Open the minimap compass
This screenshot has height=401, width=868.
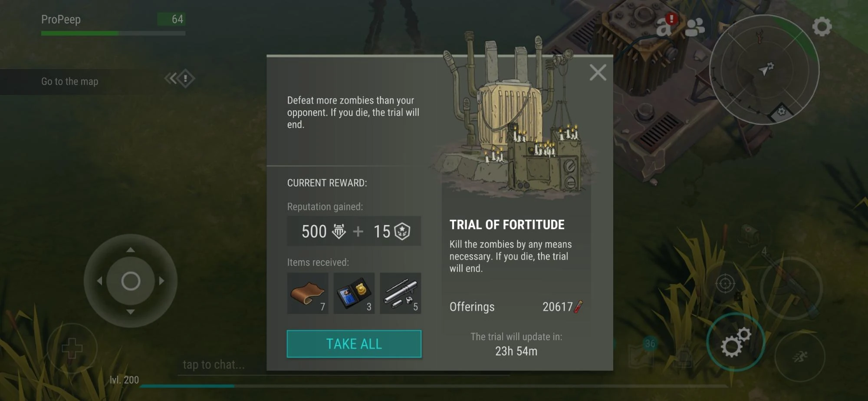764,70
